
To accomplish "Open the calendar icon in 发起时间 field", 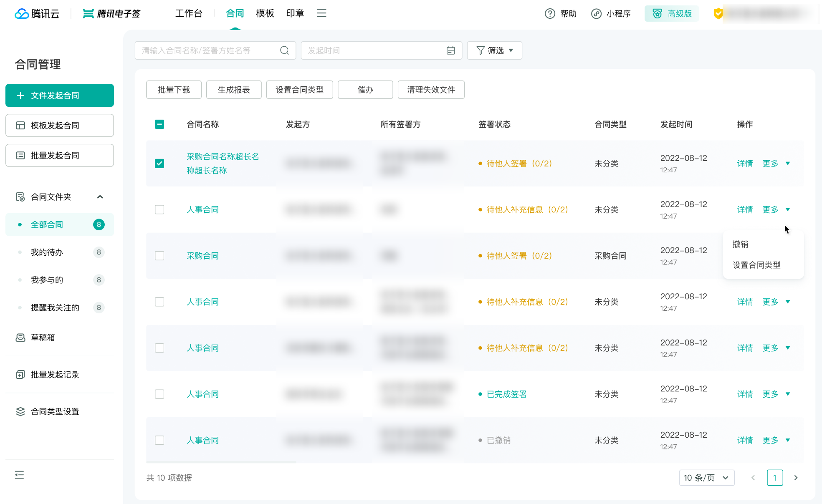I will [451, 50].
